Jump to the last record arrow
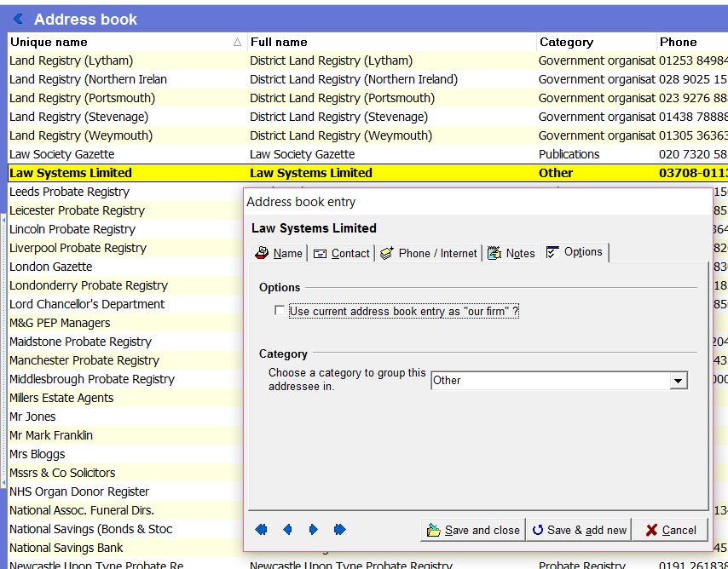 coord(339,530)
